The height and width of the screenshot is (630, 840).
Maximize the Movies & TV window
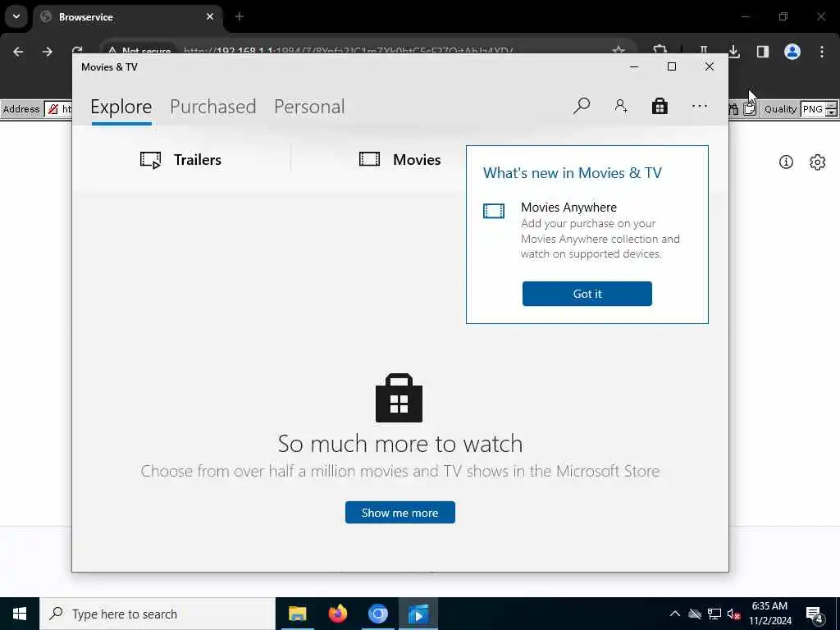tap(671, 66)
